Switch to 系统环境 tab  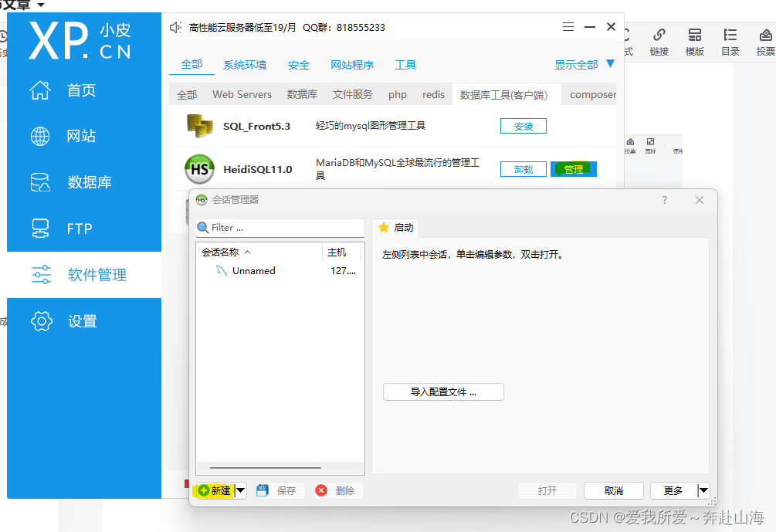coord(245,65)
